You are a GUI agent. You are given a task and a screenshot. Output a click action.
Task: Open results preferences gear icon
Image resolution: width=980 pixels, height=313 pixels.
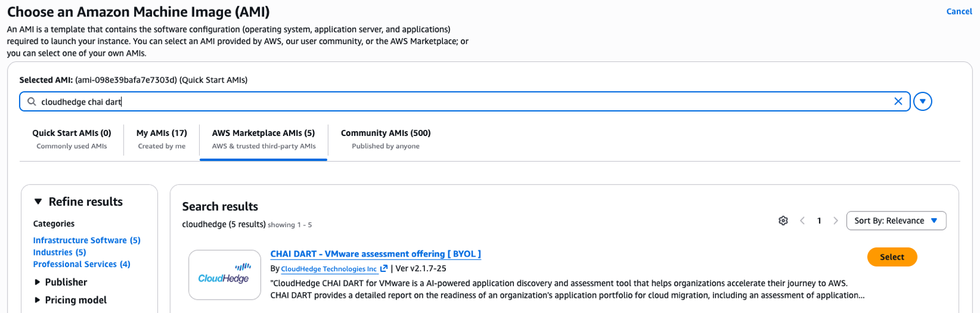783,221
